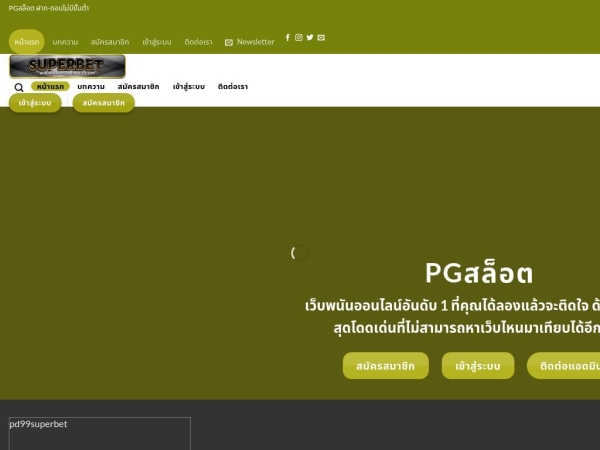Image resolution: width=600 pixels, height=450 pixels.
Task: Click the เข้าสู่ระบบ pill button under logo
Action: 35,103
